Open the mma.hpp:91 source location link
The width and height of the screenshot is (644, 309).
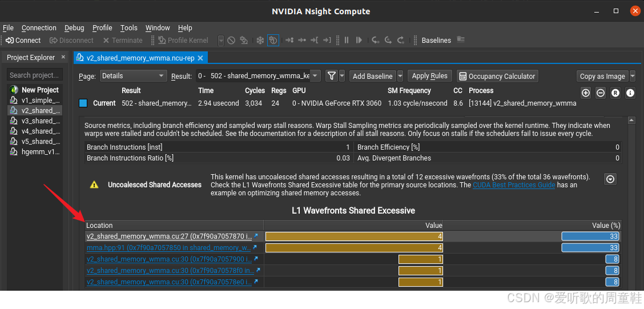pyautogui.click(x=169, y=247)
